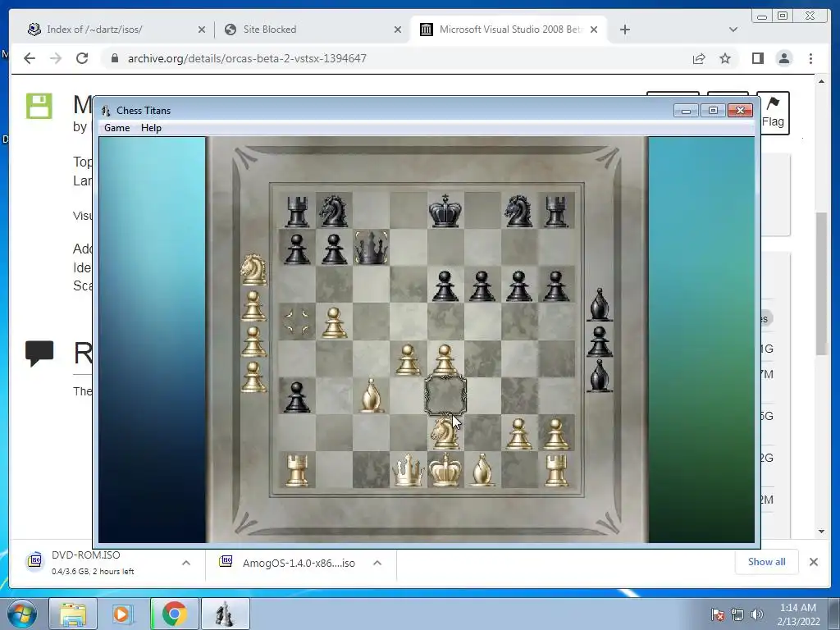Open Windows Media Player from the taskbar

point(122,614)
